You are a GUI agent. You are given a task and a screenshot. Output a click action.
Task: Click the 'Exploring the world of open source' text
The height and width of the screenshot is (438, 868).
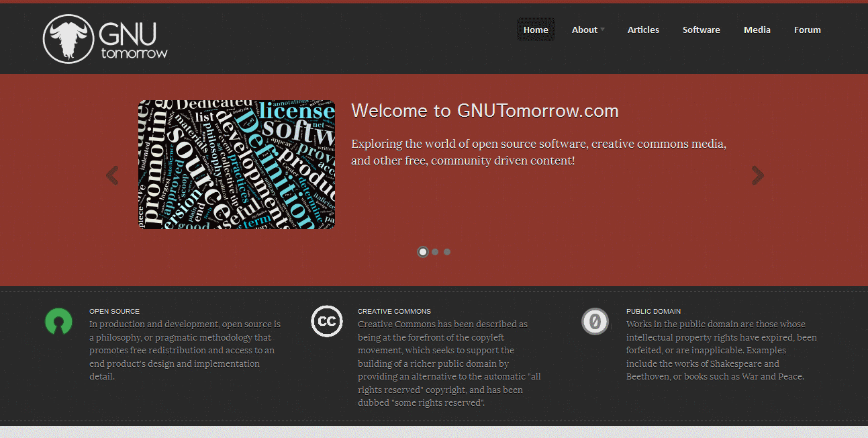coord(539,152)
